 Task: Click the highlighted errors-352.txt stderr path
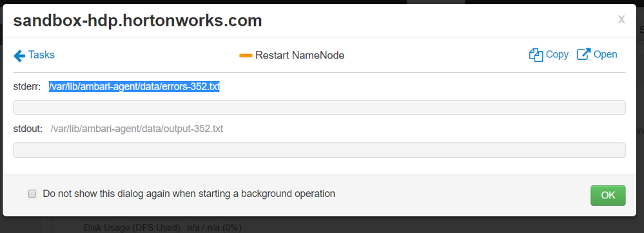(x=134, y=86)
